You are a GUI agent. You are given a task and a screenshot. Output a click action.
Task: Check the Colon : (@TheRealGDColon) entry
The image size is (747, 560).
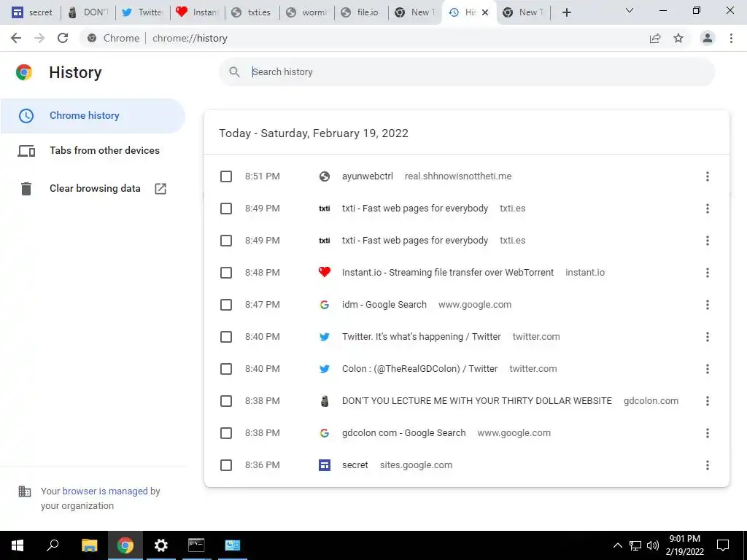(x=226, y=369)
